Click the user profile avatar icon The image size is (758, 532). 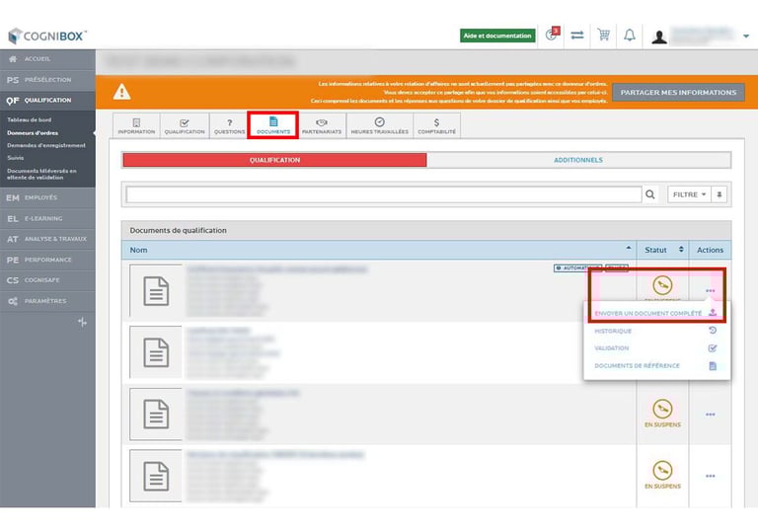[x=659, y=37]
